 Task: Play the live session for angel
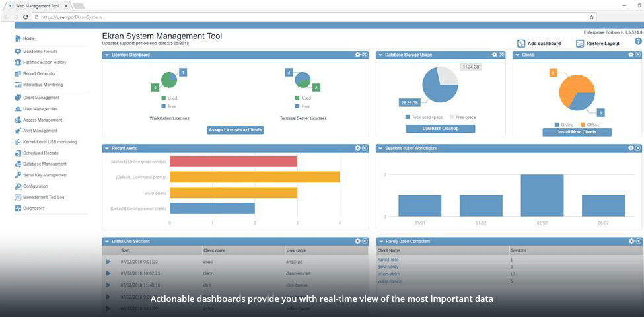(x=108, y=262)
